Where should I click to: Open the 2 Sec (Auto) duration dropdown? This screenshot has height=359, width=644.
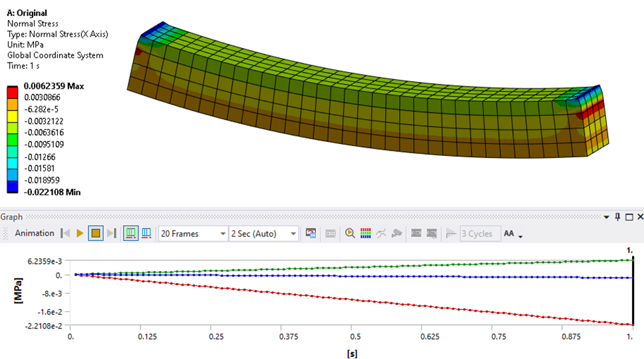[x=292, y=234]
